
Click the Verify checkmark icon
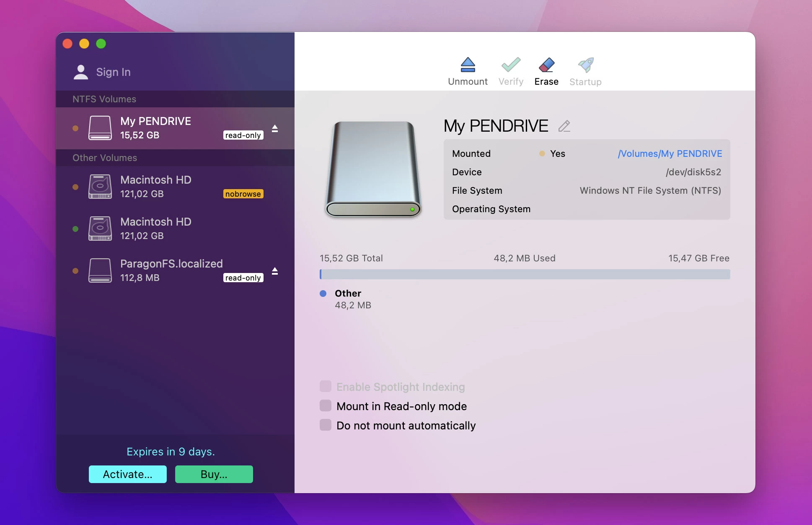click(x=511, y=65)
